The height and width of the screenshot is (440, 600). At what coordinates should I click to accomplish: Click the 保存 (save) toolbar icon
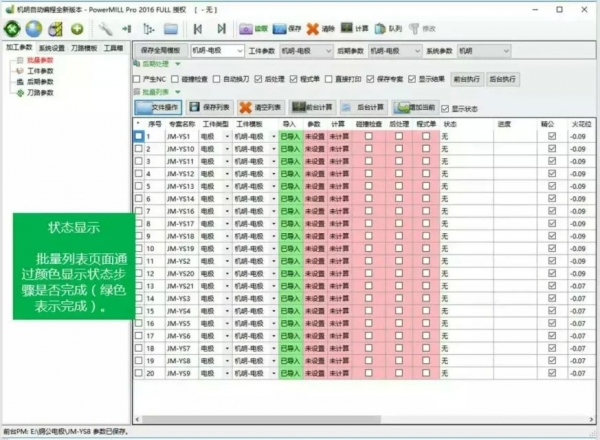pos(287,29)
